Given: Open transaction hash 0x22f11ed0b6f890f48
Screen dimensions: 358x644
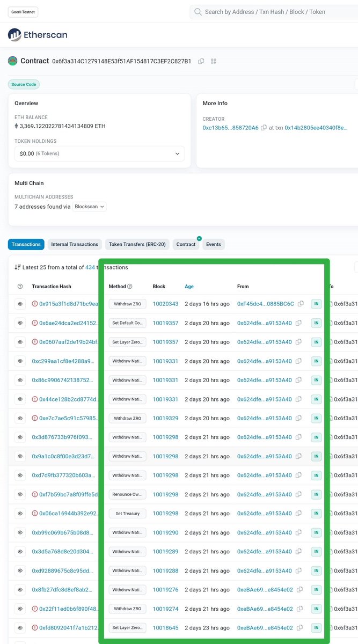Looking at the screenshot, I should [x=69, y=609].
